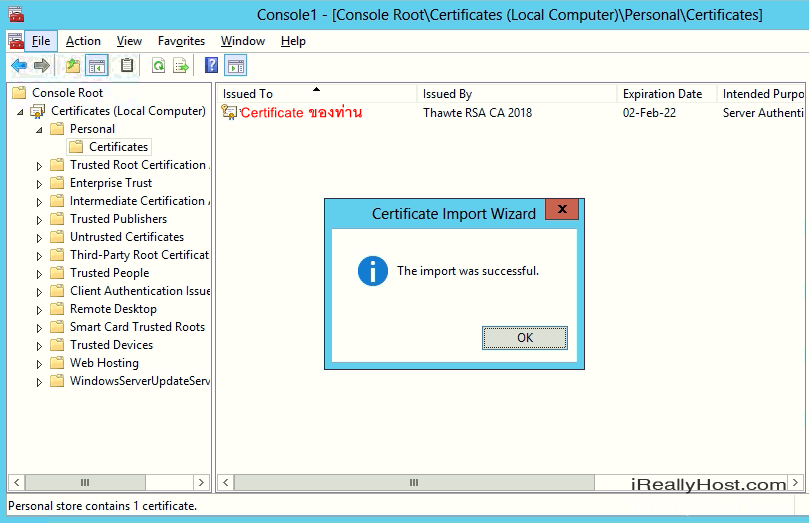Expand Trusted Root Certification Authorities
Screen dimensions: 809x523
[39, 166]
